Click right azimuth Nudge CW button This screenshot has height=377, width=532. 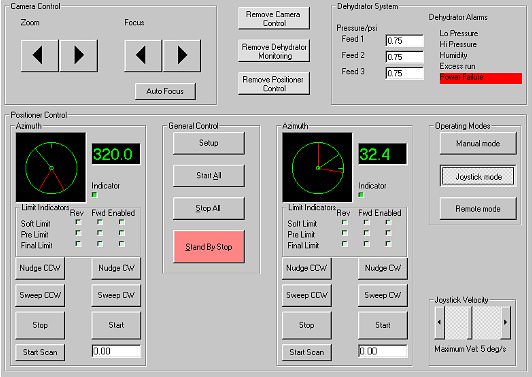383,268
